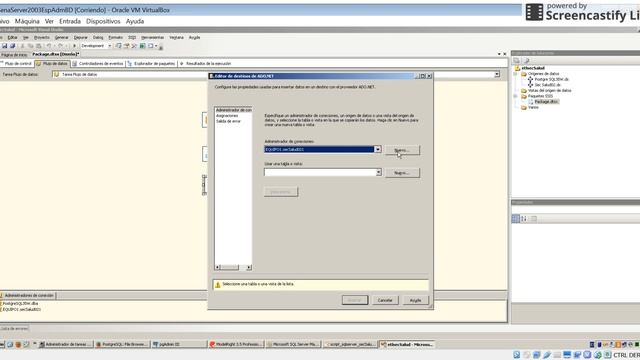This screenshot has height=360, width=640.
Task: Open PostgreSQL File Browser taskbar button
Action: click(122, 344)
